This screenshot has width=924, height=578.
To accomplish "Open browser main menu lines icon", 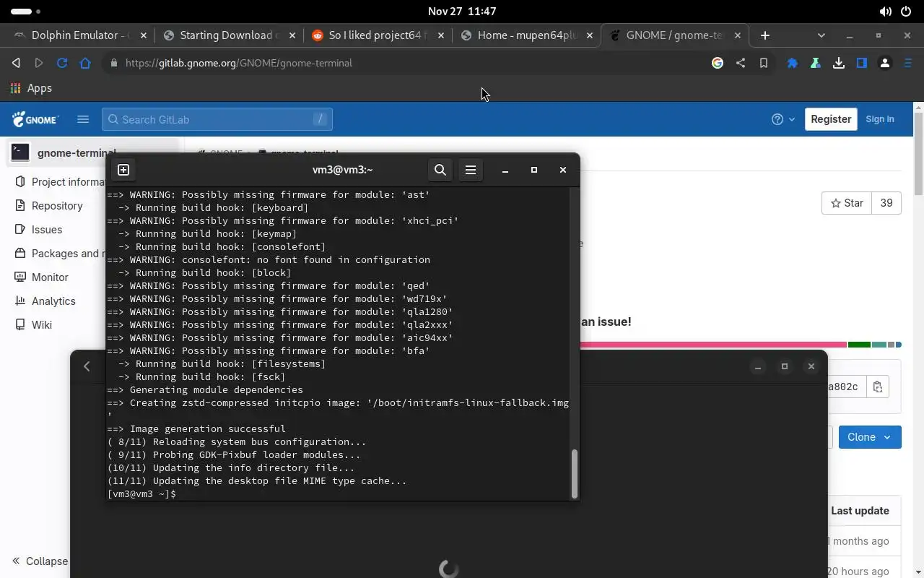I will coord(908,63).
